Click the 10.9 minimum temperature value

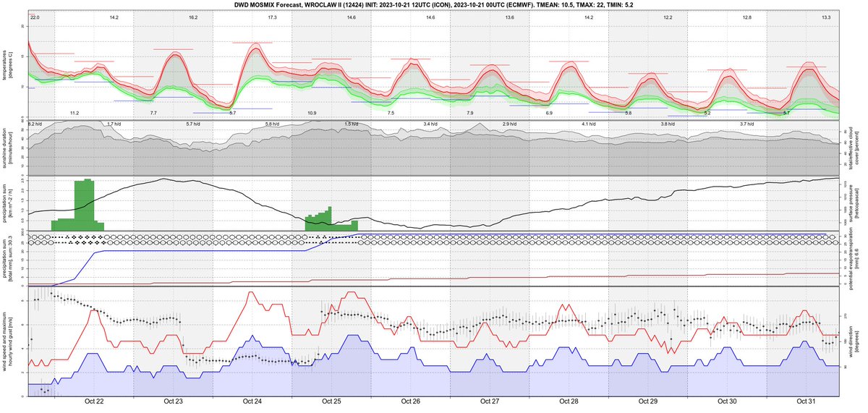[x=312, y=114]
